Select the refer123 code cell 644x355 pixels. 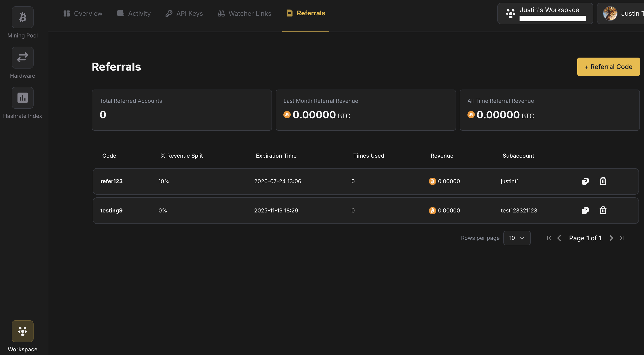[x=111, y=181]
